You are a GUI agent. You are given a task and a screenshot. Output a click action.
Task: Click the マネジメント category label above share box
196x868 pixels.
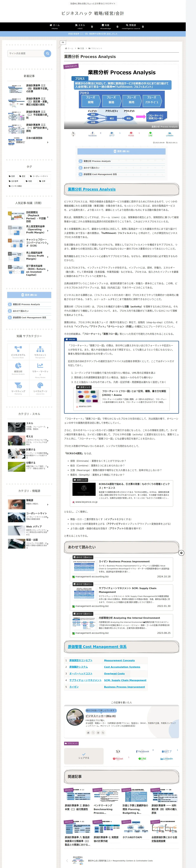tap(71, 743)
